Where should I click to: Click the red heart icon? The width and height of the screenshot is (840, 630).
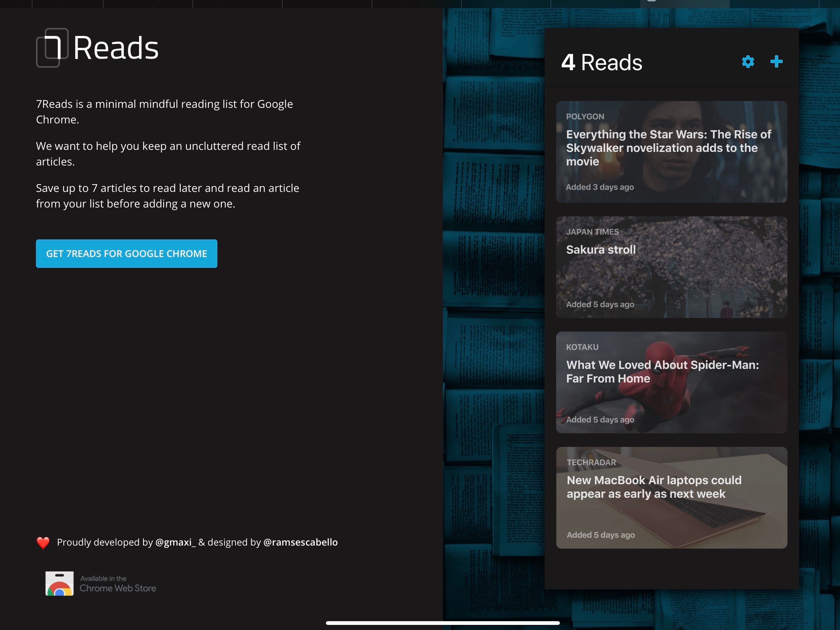tap(43, 543)
